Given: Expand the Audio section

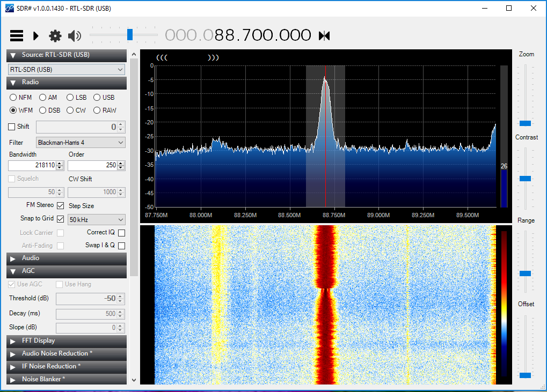Looking at the screenshot, I should coord(66,258).
